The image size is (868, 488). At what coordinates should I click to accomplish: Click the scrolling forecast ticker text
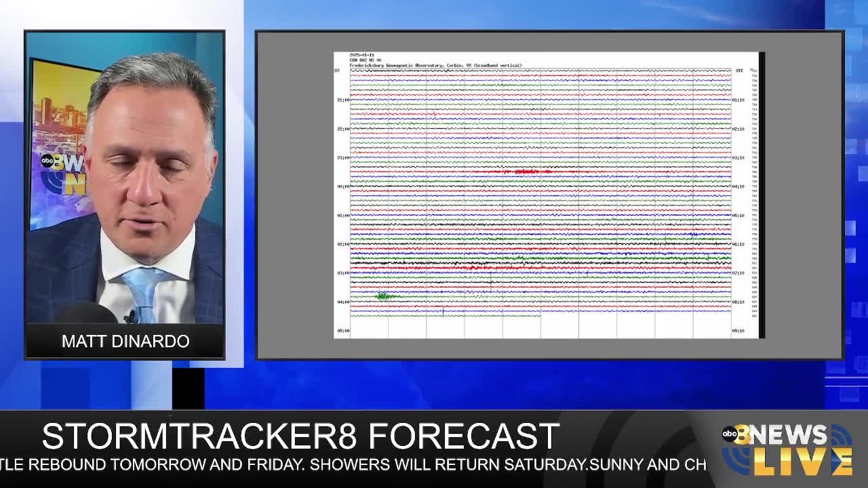pos(353,465)
